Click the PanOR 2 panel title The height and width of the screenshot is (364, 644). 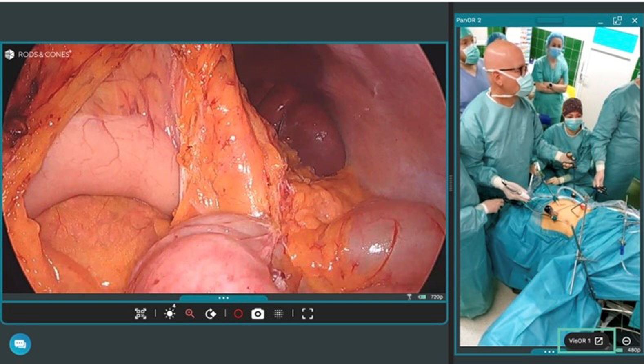point(469,20)
